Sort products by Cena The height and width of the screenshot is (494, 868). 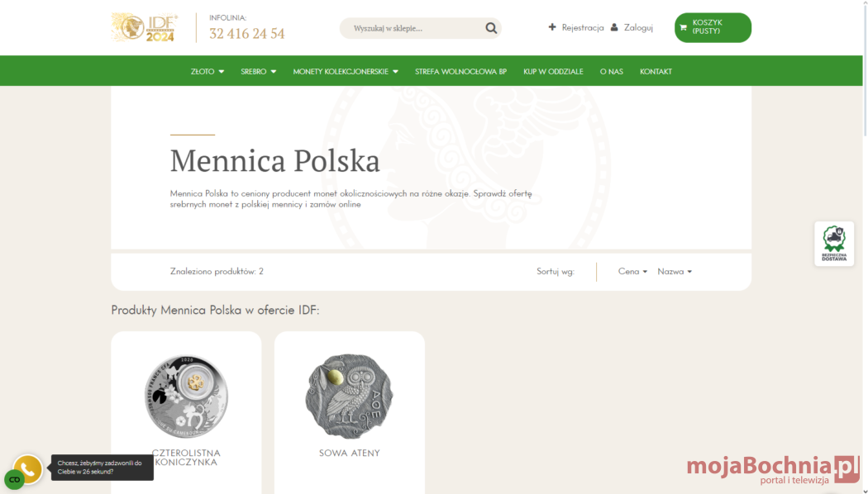pyautogui.click(x=632, y=272)
